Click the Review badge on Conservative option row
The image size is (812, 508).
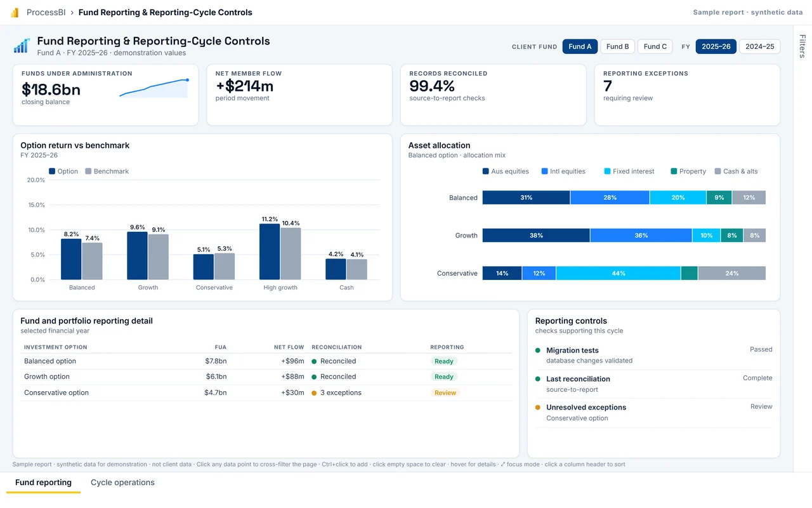click(x=445, y=392)
